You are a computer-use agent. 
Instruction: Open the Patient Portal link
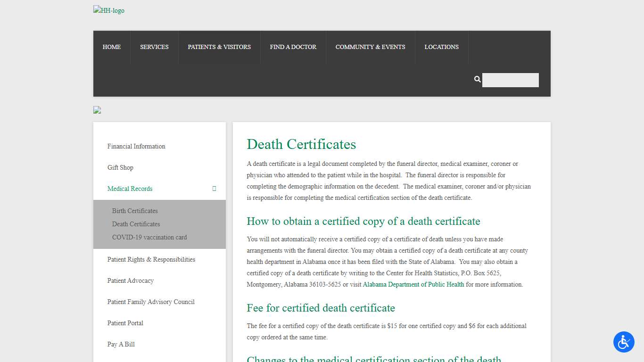point(125,323)
